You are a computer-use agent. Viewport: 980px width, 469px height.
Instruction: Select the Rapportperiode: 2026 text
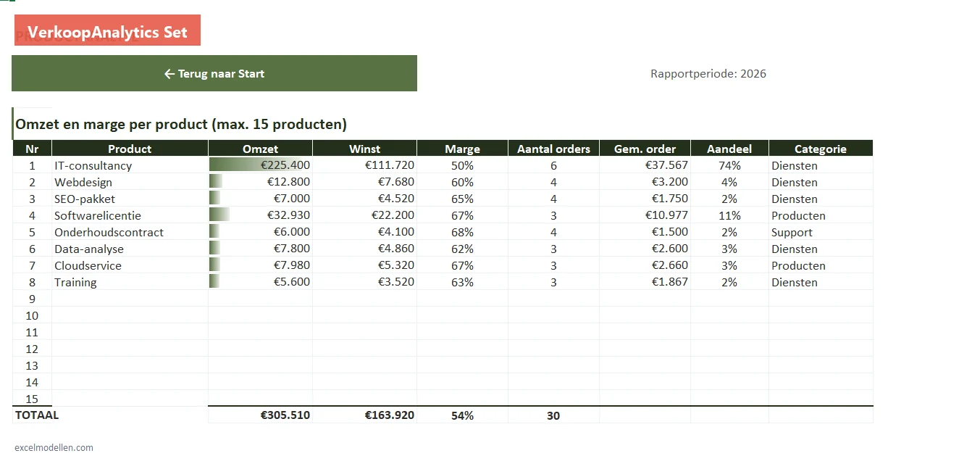tap(708, 73)
